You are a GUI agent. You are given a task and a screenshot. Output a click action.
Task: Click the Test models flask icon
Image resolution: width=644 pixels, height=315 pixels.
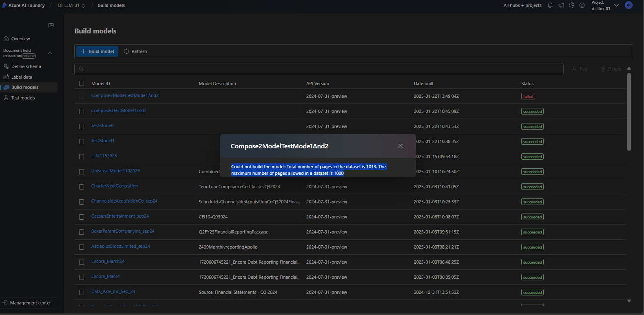click(x=6, y=98)
